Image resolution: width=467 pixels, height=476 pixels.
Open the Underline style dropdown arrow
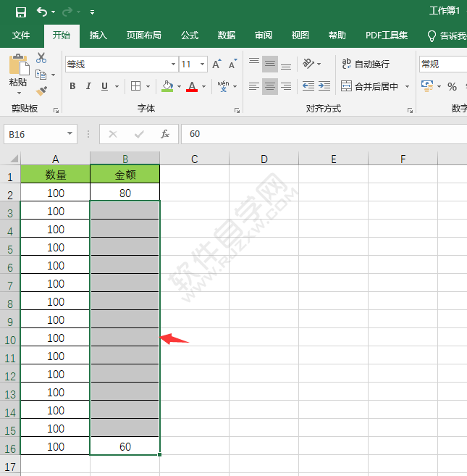[x=117, y=86]
